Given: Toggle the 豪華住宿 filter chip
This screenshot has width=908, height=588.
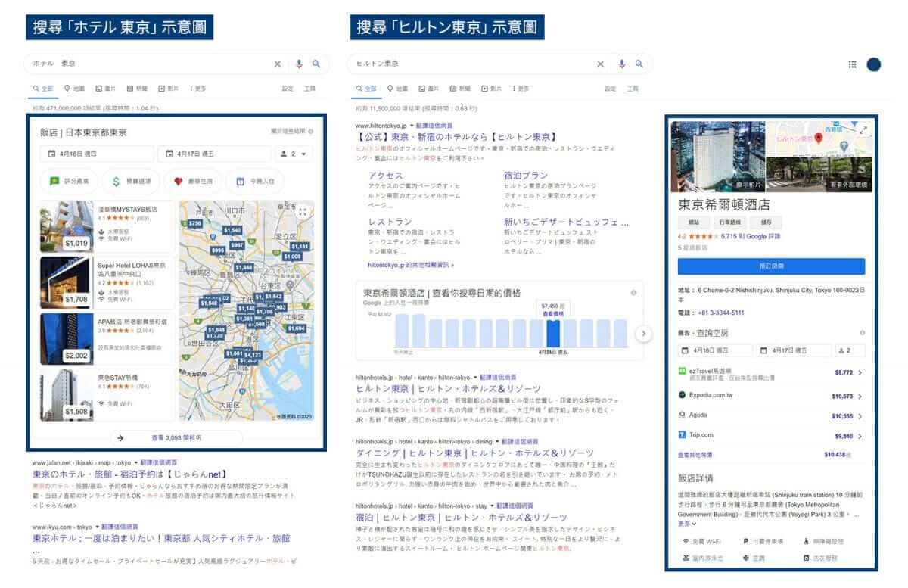Looking at the screenshot, I should [x=194, y=182].
